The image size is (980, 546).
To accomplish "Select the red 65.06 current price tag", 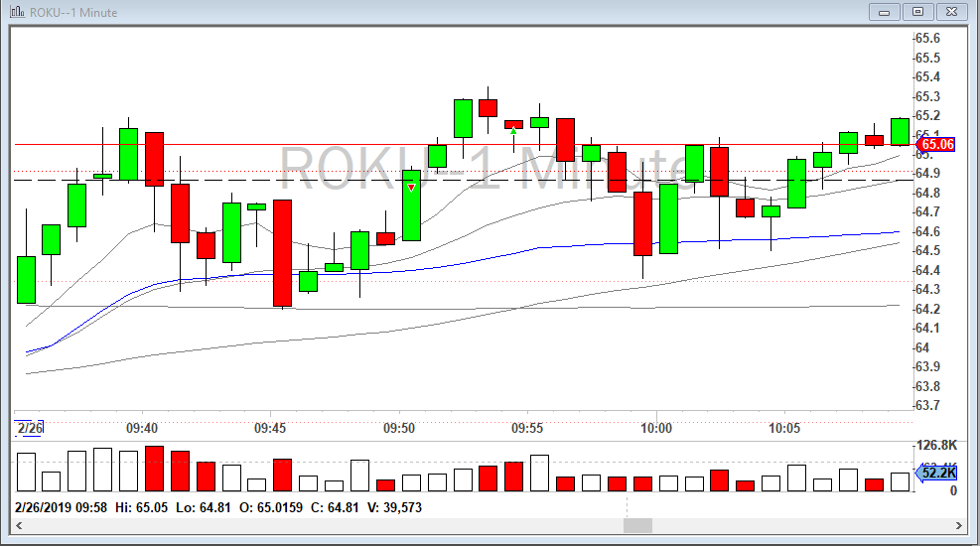I will [935, 144].
